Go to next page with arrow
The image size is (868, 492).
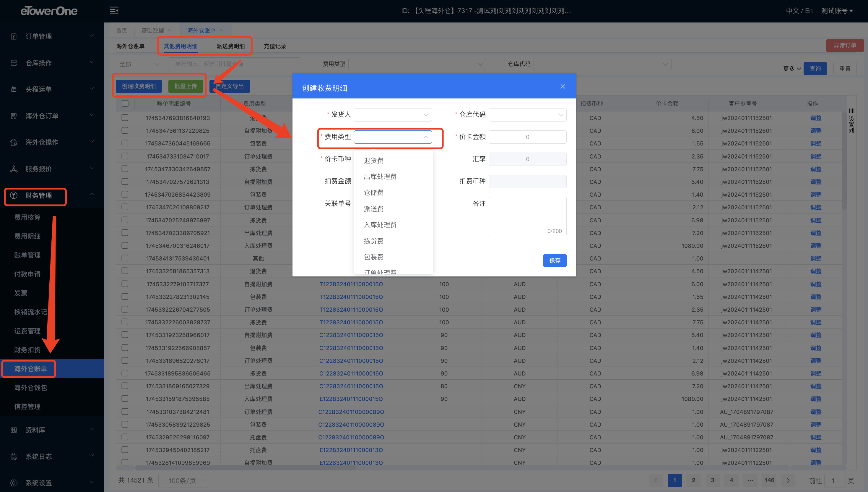pyautogui.click(x=788, y=480)
